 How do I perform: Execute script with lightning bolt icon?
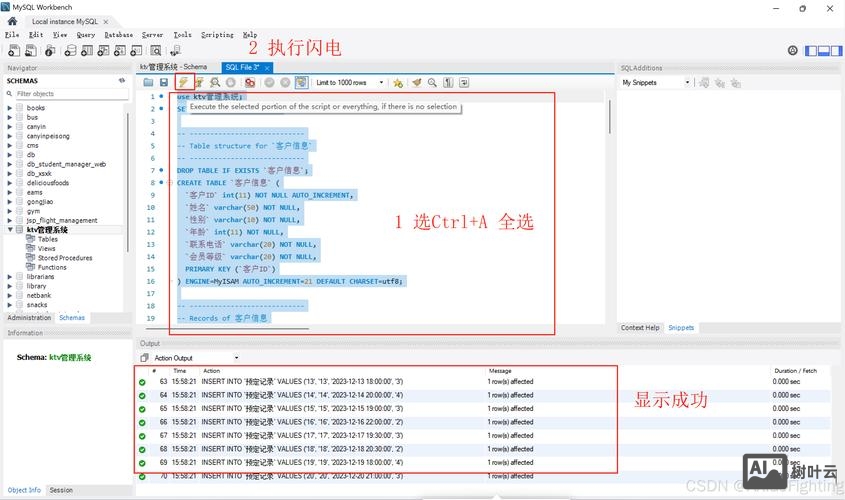coord(183,82)
